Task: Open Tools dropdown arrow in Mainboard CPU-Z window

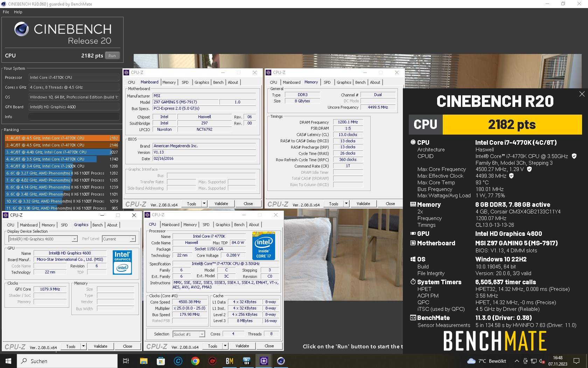Action: [204, 204]
